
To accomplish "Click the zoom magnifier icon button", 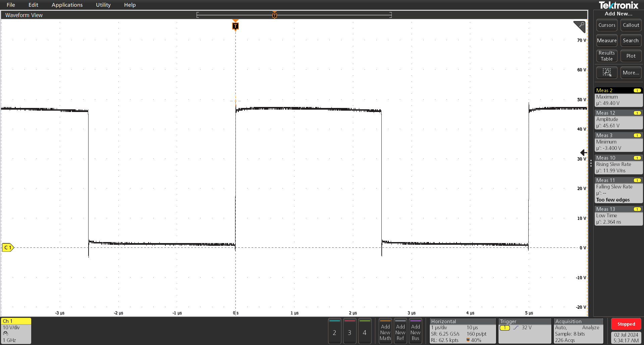I will click(x=606, y=72).
